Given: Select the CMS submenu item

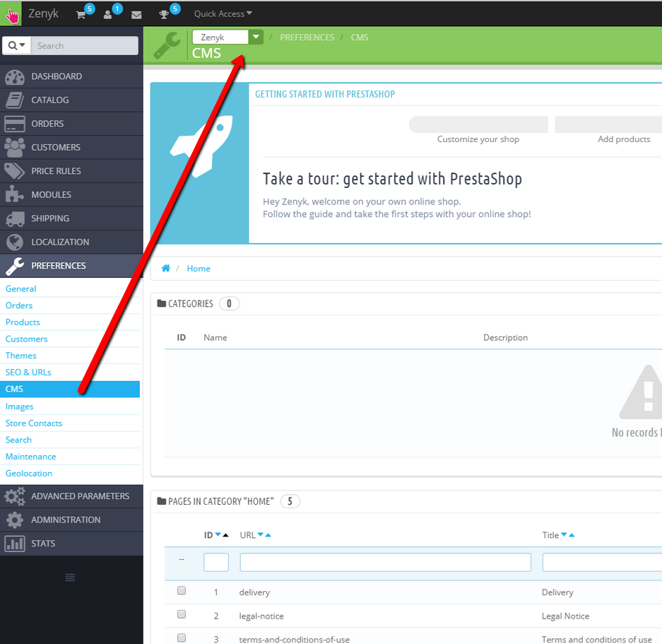Looking at the screenshot, I should [70, 390].
